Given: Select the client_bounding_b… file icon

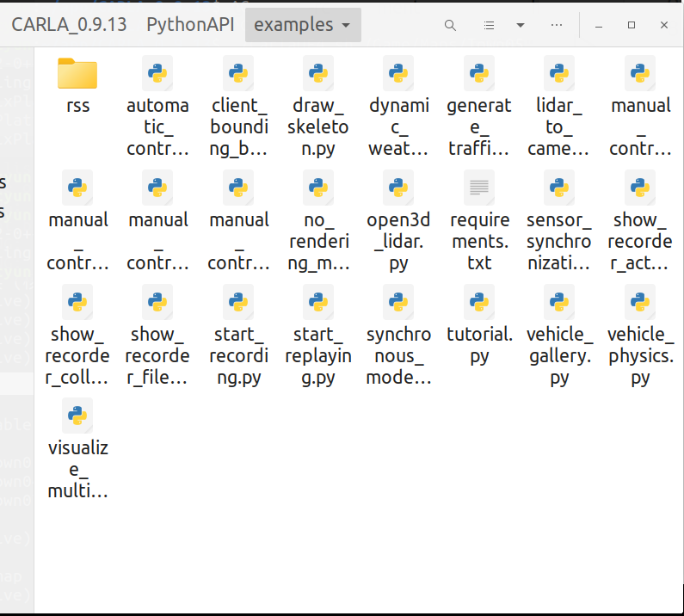Looking at the screenshot, I should [x=238, y=73].
